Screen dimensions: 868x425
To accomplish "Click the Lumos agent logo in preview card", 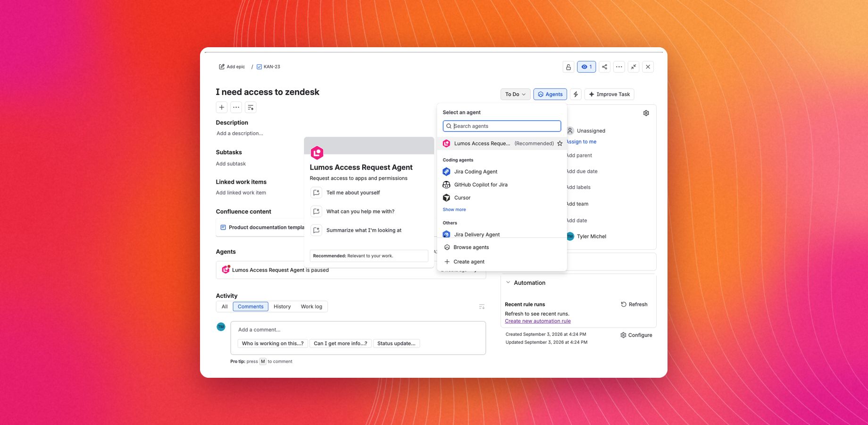I will [x=317, y=153].
